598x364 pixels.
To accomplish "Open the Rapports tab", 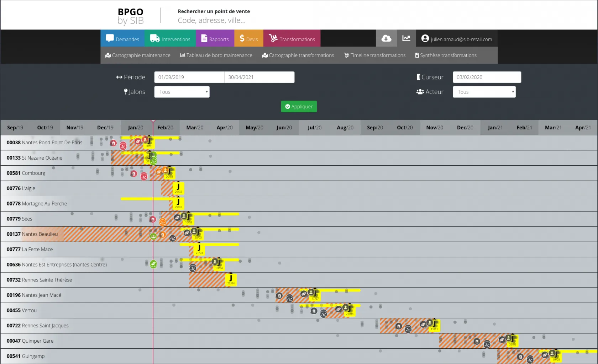I will [215, 38].
